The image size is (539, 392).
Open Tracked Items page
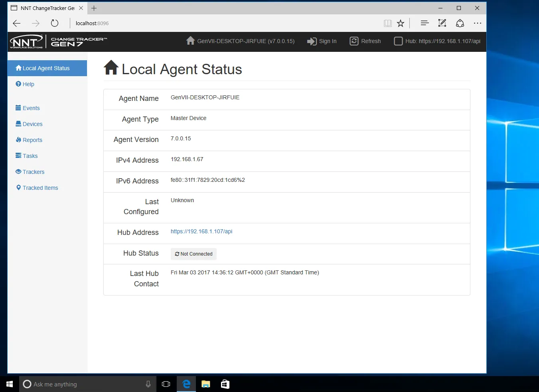[37, 188]
